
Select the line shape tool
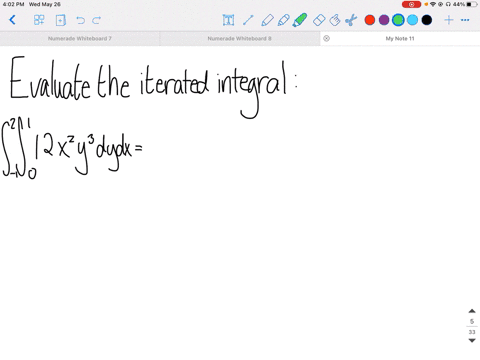pos(248,20)
